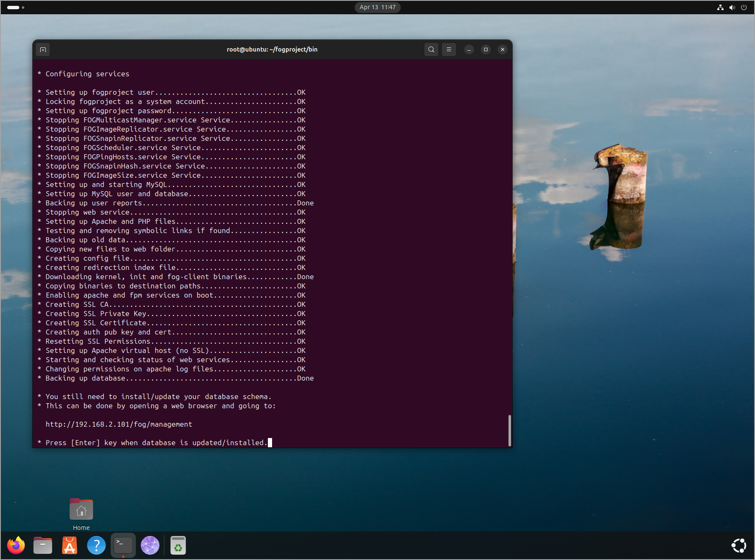Click the volume icon in top bar
755x560 pixels.
[732, 7]
